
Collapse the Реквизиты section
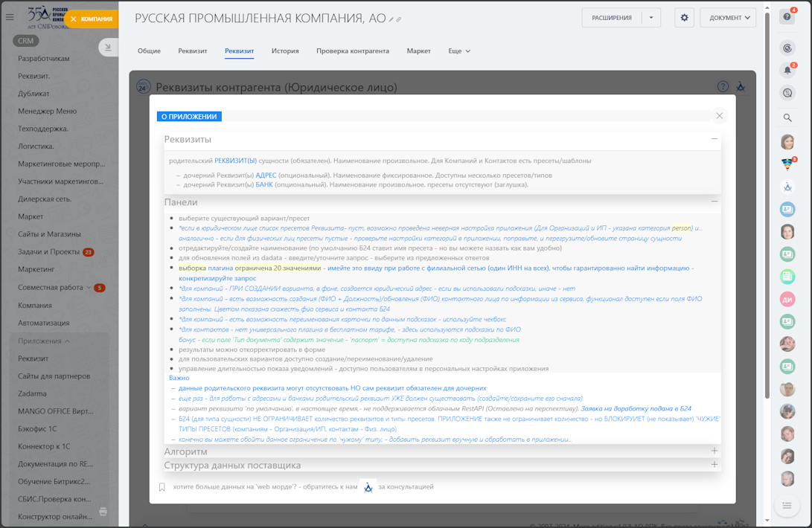(x=714, y=139)
